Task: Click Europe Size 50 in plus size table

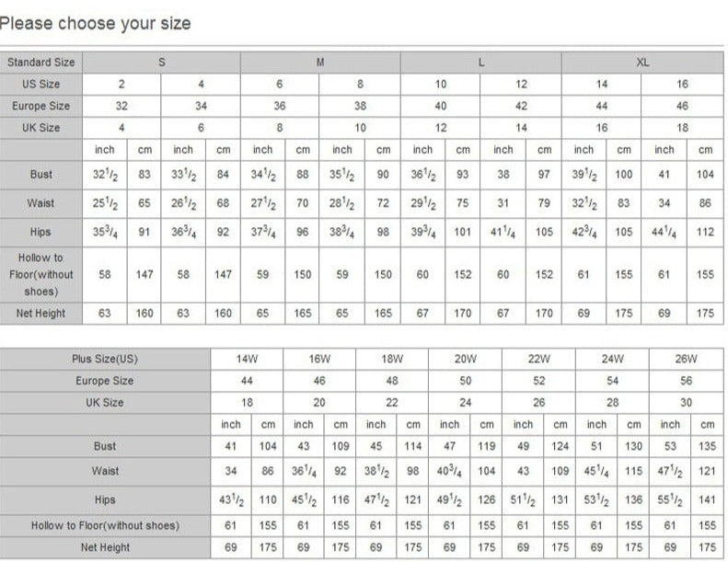Action: (x=465, y=381)
